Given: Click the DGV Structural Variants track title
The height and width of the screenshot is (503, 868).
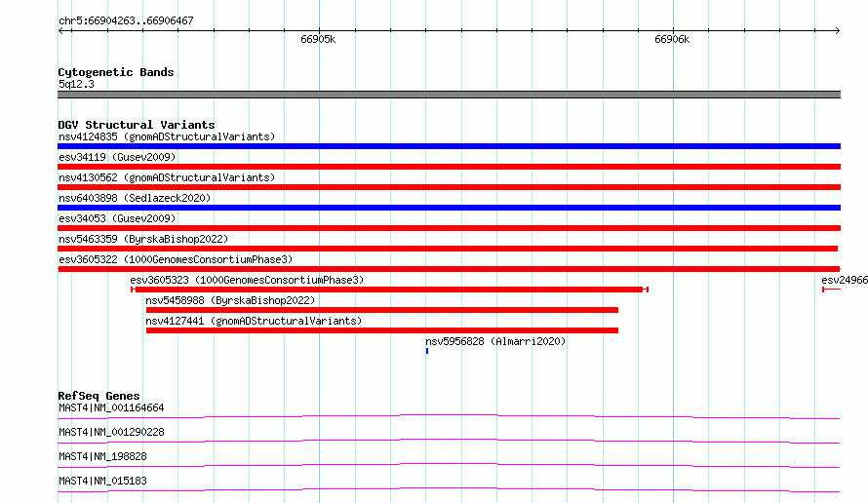Looking at the screenshot, I should click(x=137, y=125).
